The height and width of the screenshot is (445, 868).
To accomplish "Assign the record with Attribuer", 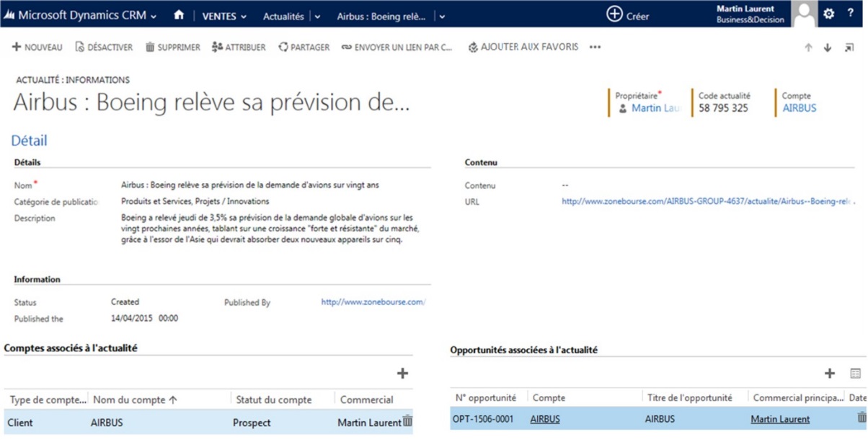I will pyautogui.click(x=239, y=47).
